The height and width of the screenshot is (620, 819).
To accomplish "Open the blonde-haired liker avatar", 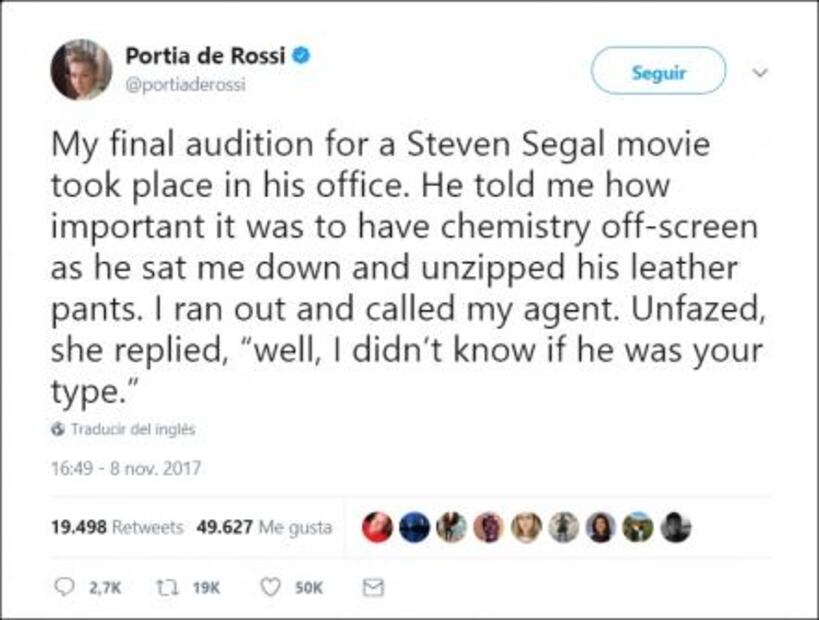I will 526,527.
